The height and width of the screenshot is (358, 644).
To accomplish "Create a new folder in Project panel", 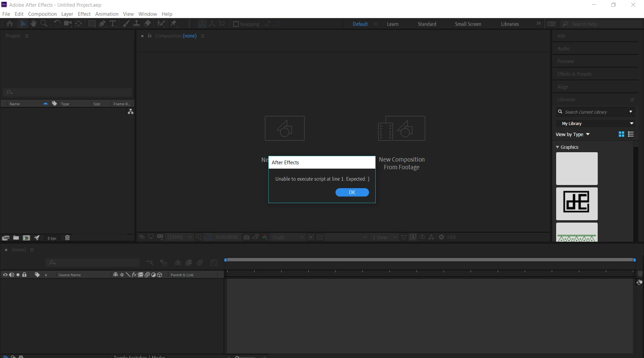I will [x=16, y=238].
